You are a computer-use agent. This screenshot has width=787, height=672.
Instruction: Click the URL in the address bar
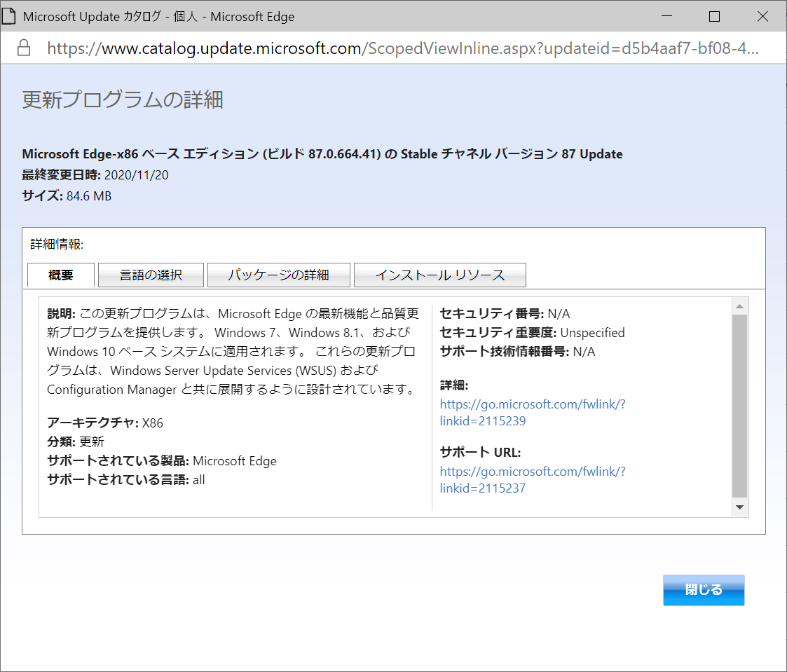(x=402, y=48)
